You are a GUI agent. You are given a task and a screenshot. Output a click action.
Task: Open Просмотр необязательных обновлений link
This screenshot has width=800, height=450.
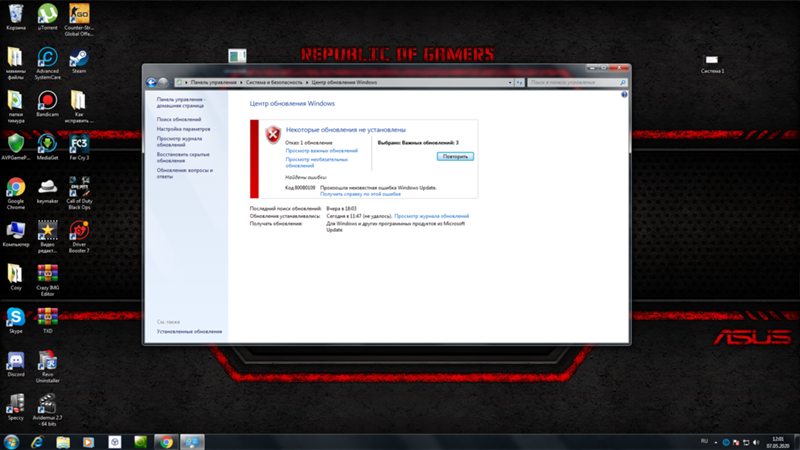point(316,162)
